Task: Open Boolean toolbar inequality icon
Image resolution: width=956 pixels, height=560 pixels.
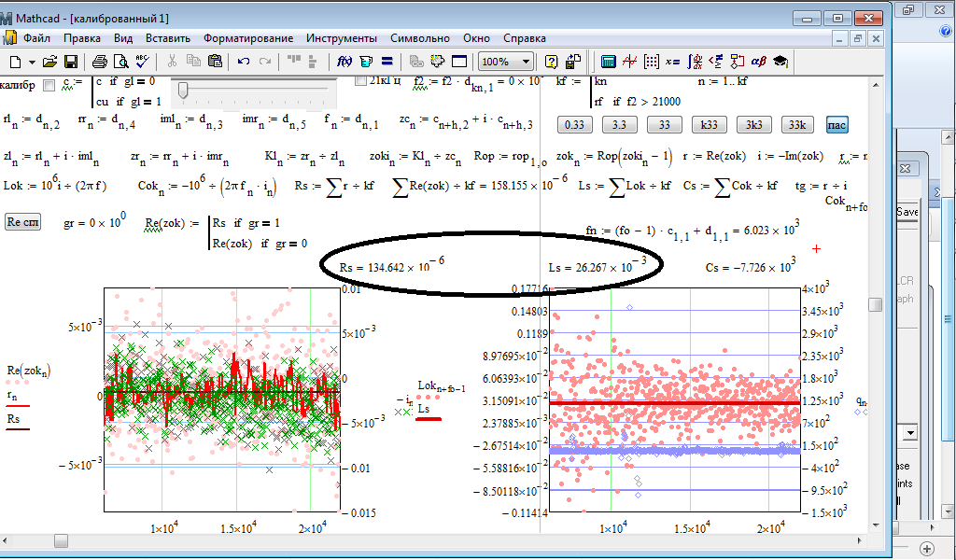Action: 716,62
